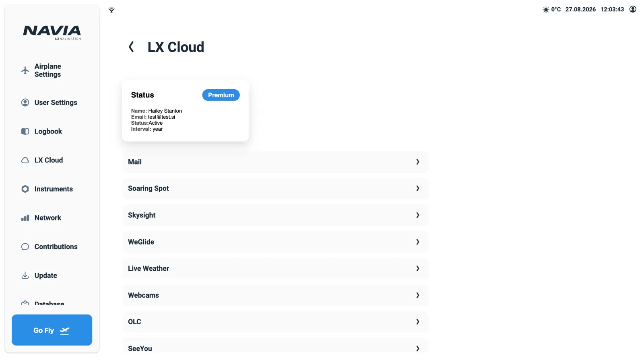Expand the Mail row chevron

pos(417,162)
